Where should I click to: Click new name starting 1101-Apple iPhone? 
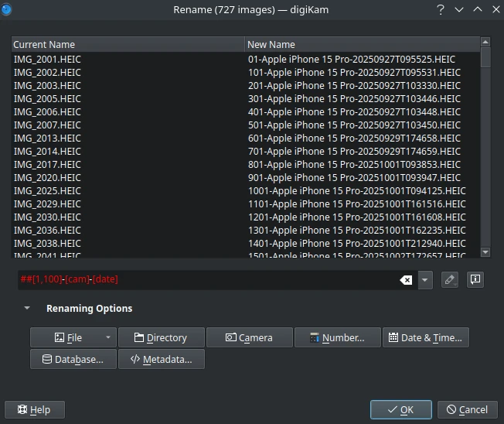click(x=357, y=204)
